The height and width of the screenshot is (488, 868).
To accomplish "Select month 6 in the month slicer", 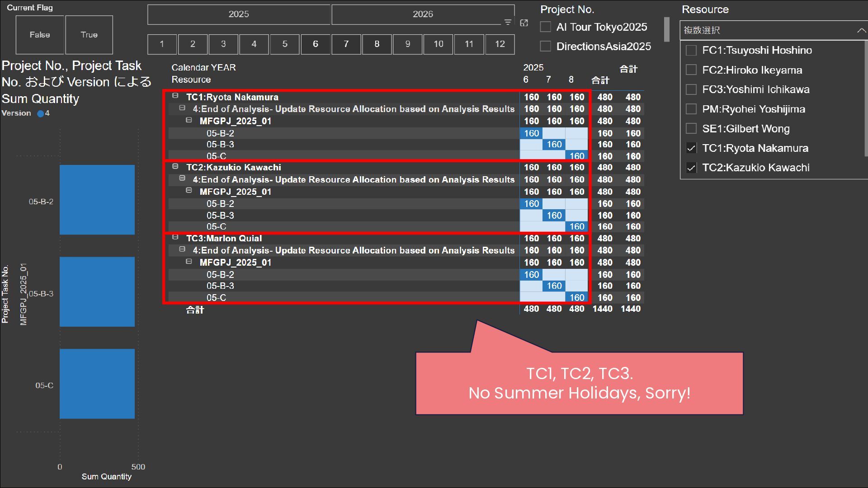I will (x=315, y=44).
